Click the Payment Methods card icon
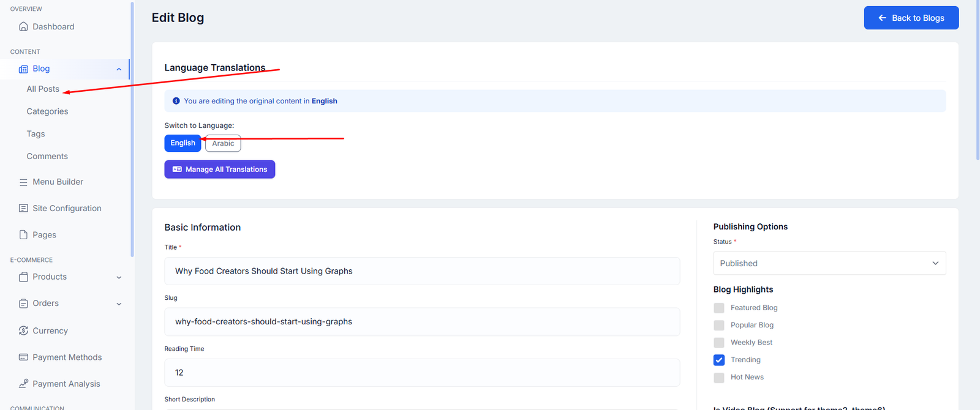The height and width of the screenshot is (410, 980). click(23, 357)
